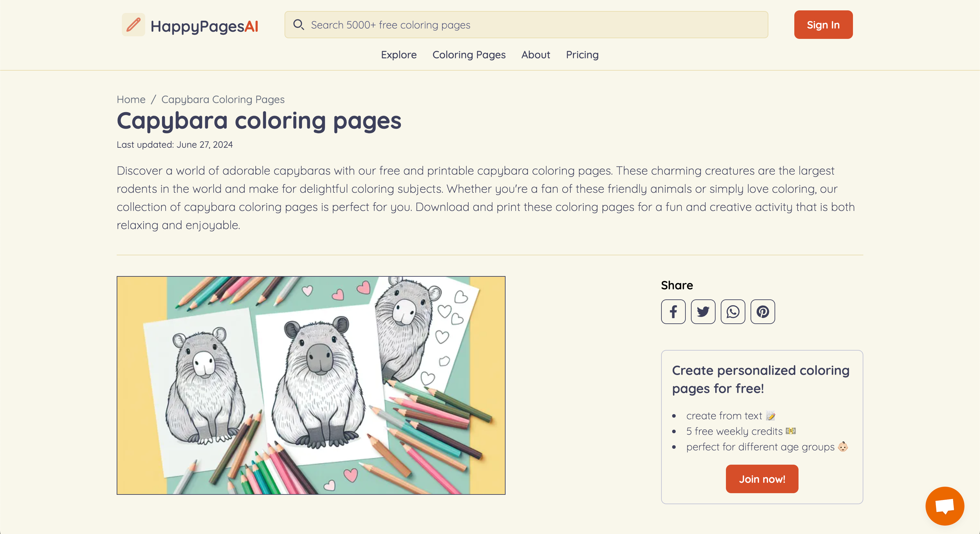980x534 pixels.
Task: Go to the Home breadcrumb link
Action: tap(131, 99)
